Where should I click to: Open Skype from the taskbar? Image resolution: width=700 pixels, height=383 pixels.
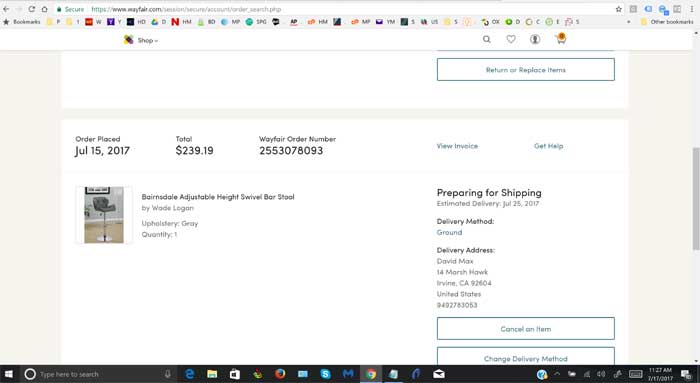click(325, 374)
